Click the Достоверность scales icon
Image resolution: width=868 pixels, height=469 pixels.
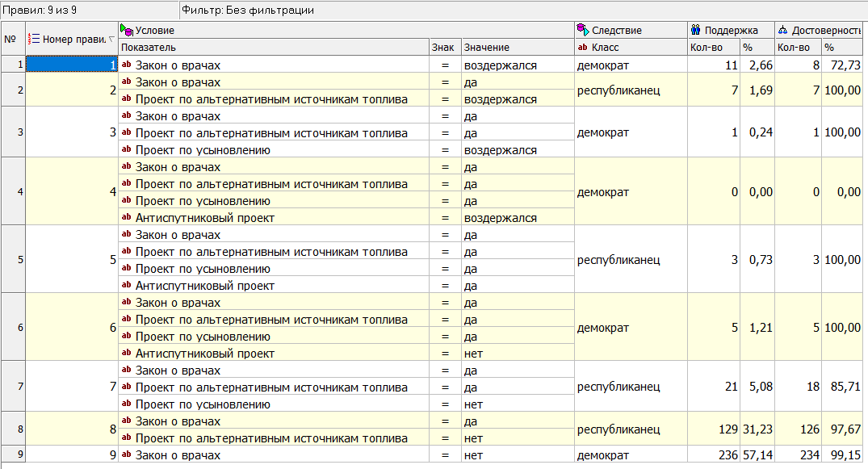coord(782,30)
